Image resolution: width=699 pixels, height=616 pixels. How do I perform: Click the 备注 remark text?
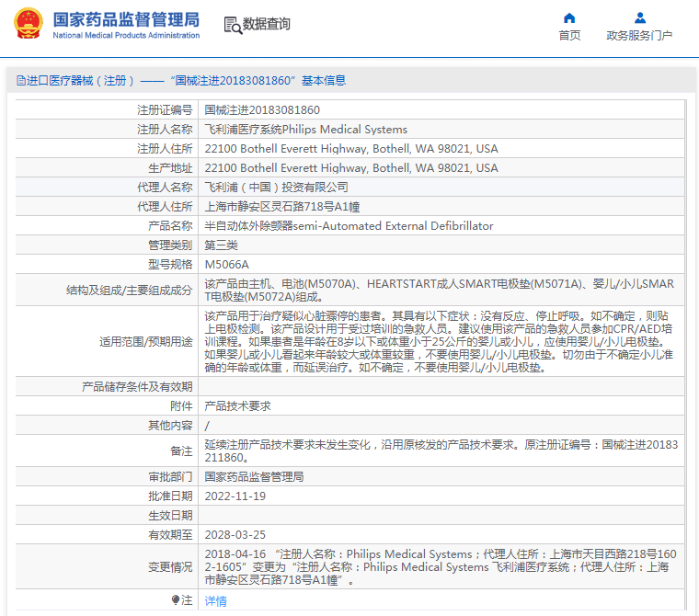[x=441, y=451]
